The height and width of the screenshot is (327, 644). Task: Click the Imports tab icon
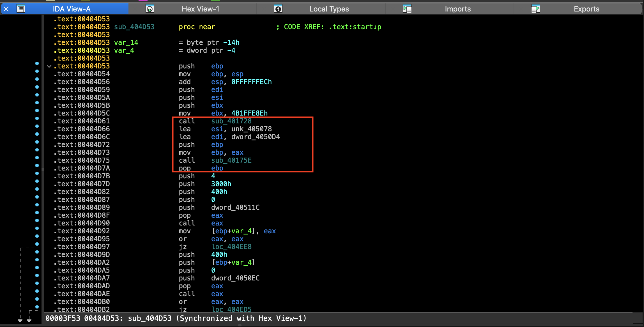tap(407, 9)
